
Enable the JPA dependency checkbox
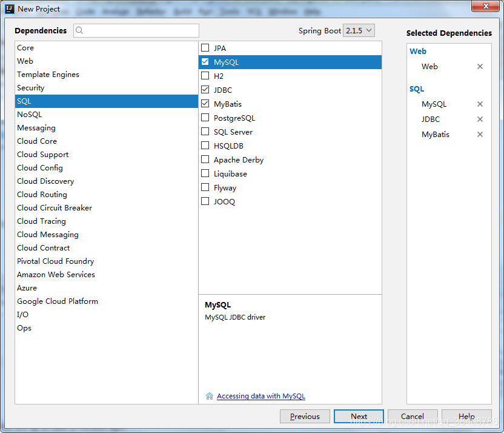(x=205, y=48)
